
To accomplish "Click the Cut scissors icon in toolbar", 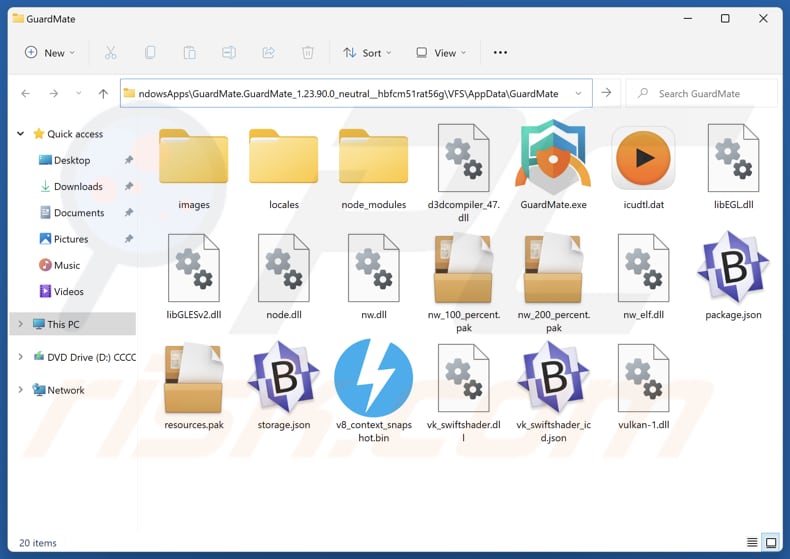I will point(111,53).
